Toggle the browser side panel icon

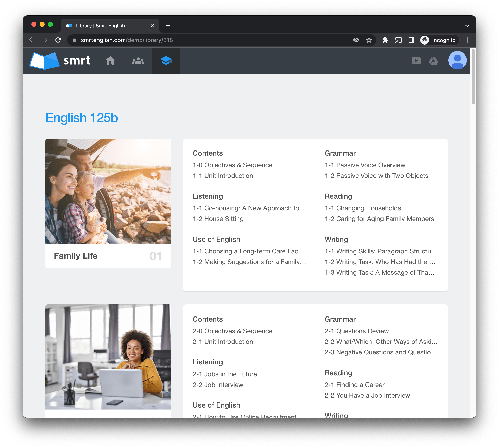(411, 40)
